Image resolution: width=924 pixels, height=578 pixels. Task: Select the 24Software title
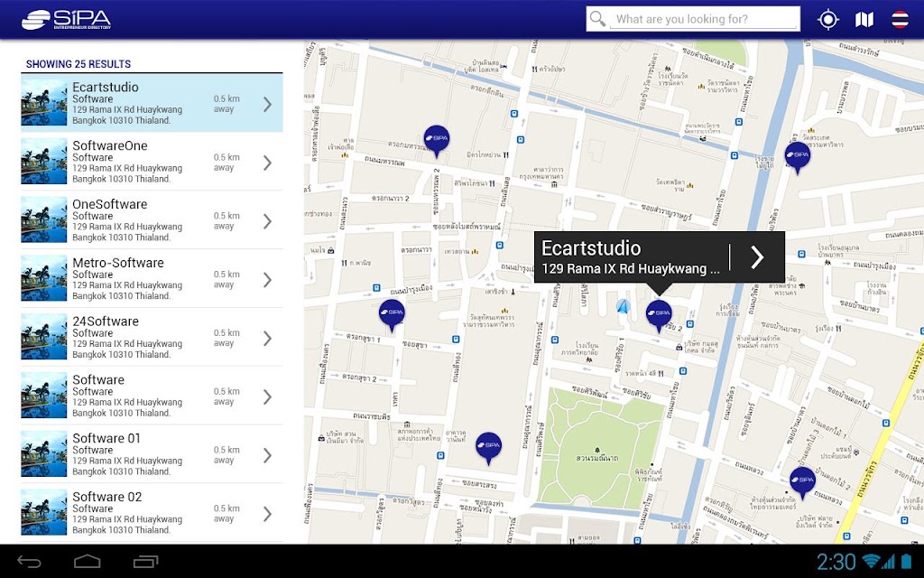click(x=106, y=322)
